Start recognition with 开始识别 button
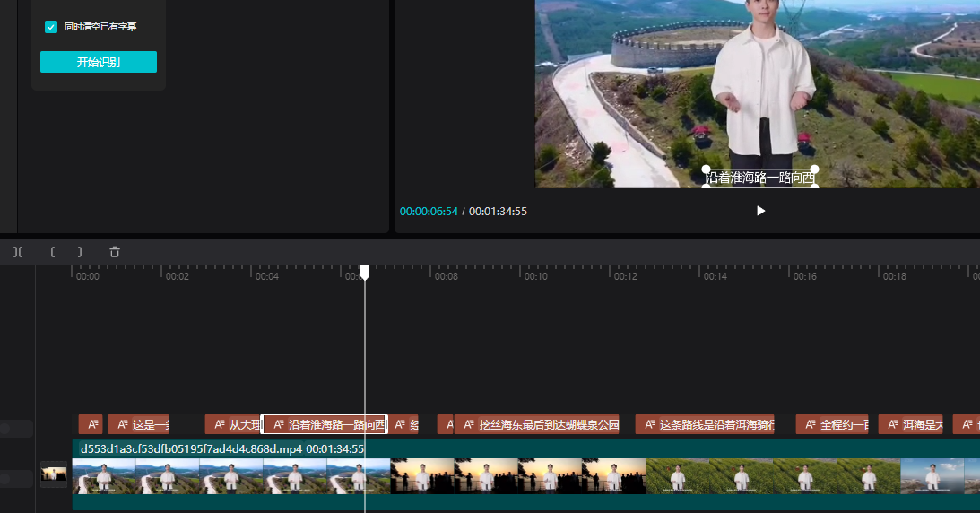This screenshot has height=513, width=980. 99,62
